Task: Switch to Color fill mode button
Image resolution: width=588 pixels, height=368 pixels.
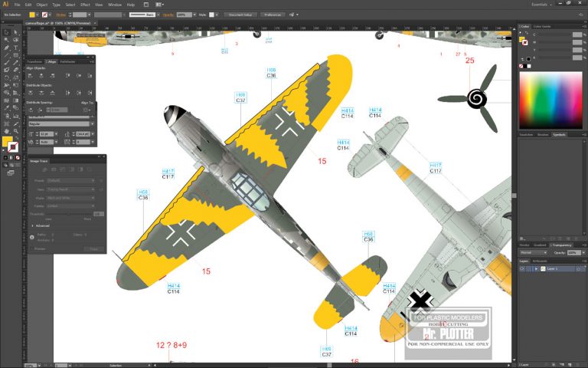Action: click(5, 158)
